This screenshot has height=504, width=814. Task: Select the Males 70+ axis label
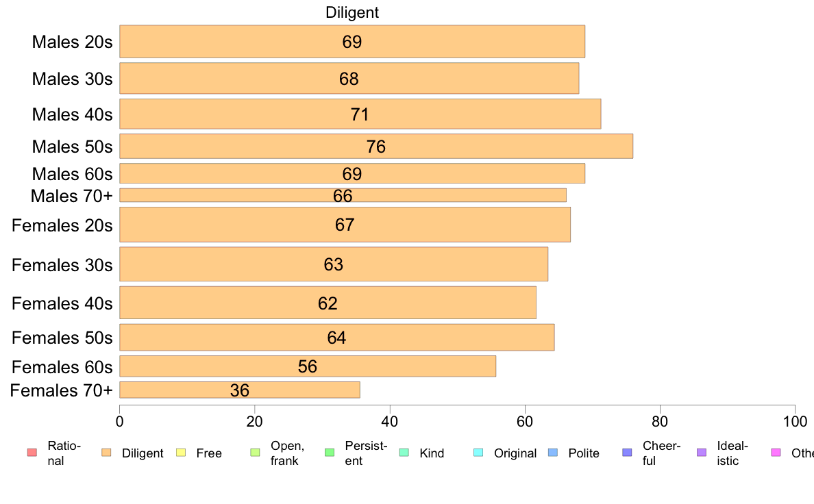tap(72, 197)
